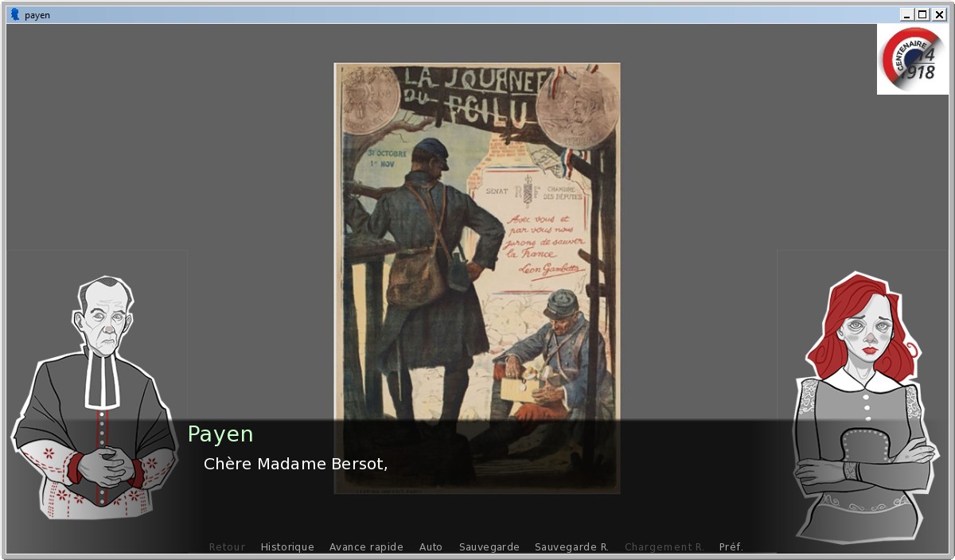Click the dialogue text 'Chère Madame Bersot,'
The height and width of the screenshot is (560, 955).
[x=295, y=464]
